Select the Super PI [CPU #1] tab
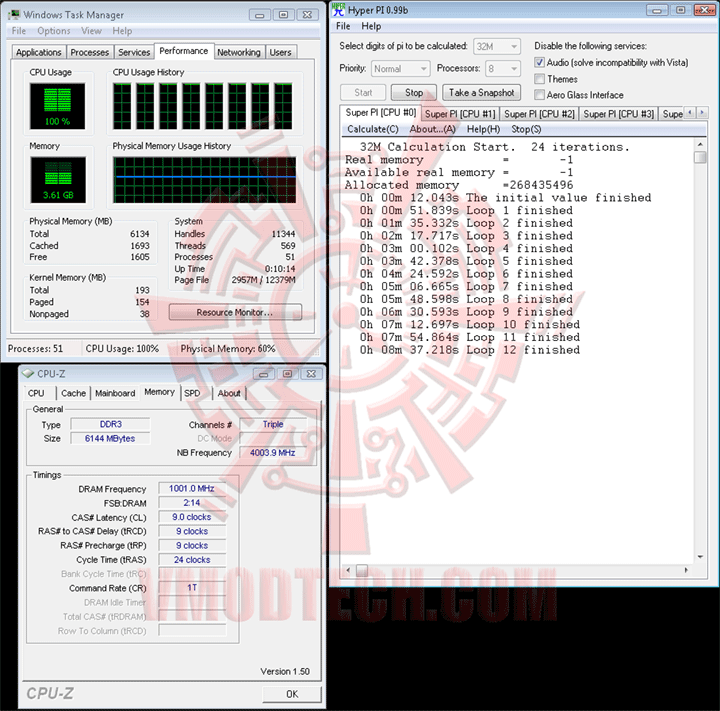This screenshot has height=711, width=720. pyautogui.click(x=460, y=114)
